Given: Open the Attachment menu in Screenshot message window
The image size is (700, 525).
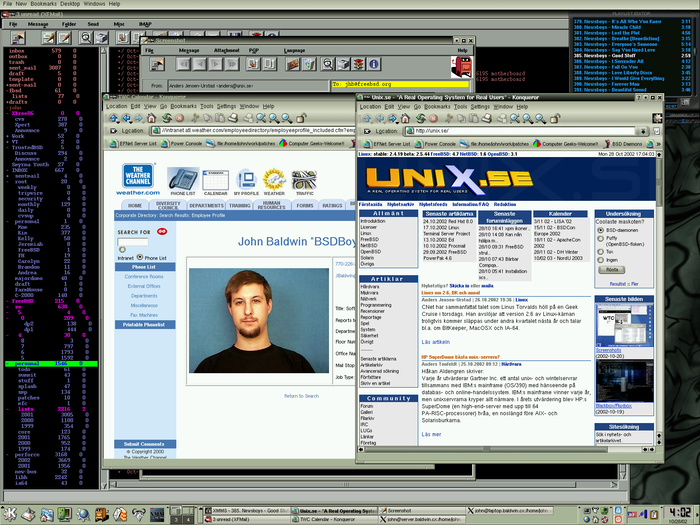Looking at the screenshot, I should [x=226, y=50].
